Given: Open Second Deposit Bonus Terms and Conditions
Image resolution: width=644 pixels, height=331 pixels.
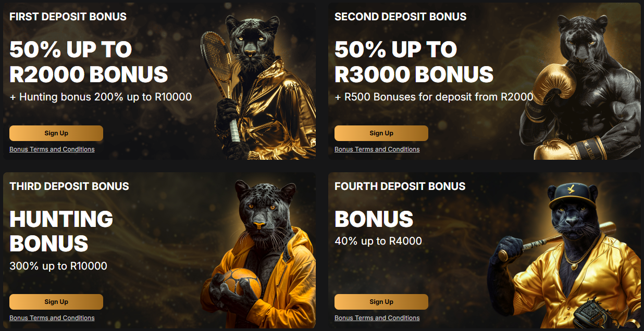Looking at the screenshot, I should 377,149.
